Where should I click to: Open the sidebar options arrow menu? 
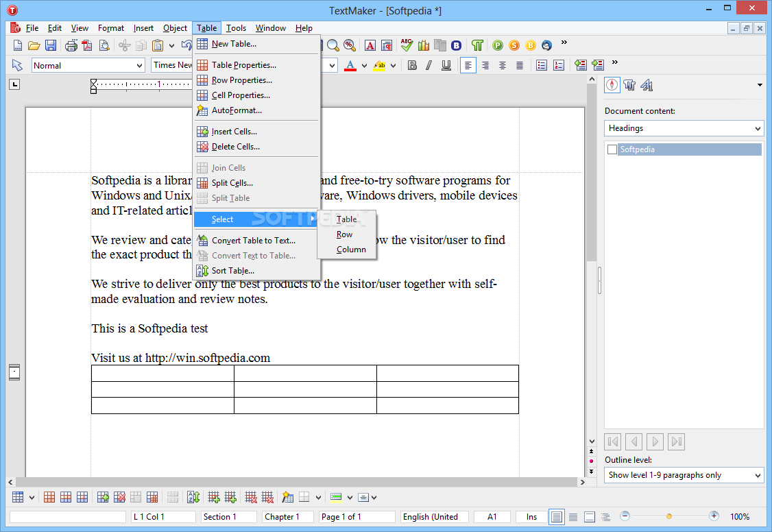pyautogui.click(x=760, y=85)
